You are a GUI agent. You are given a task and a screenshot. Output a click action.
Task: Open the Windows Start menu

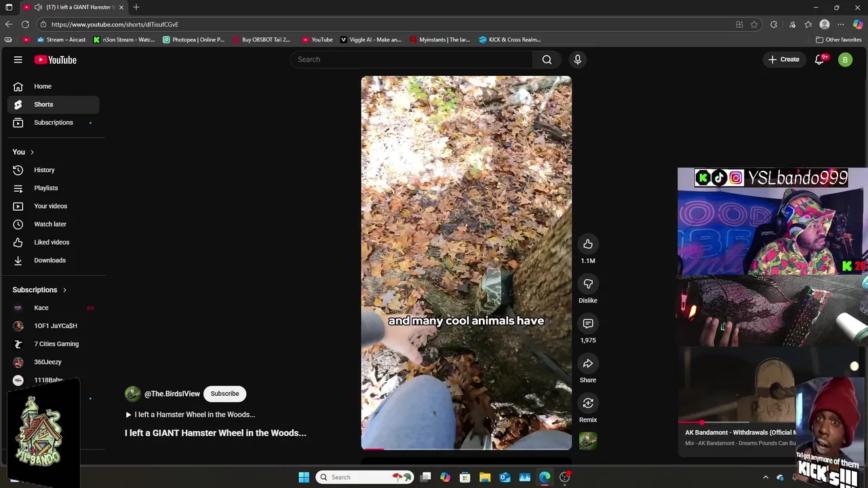click(304, 477)
